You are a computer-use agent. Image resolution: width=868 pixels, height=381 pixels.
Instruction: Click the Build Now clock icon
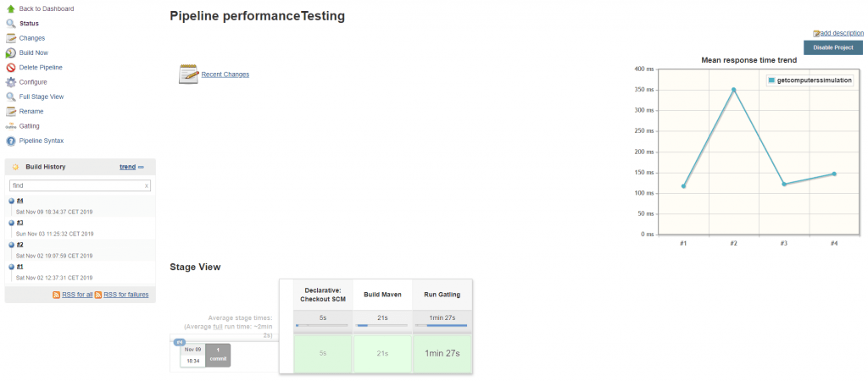click(10, 53)
